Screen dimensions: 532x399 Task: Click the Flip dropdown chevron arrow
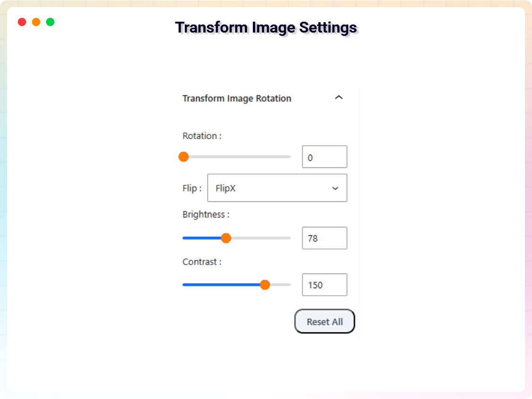335,188
